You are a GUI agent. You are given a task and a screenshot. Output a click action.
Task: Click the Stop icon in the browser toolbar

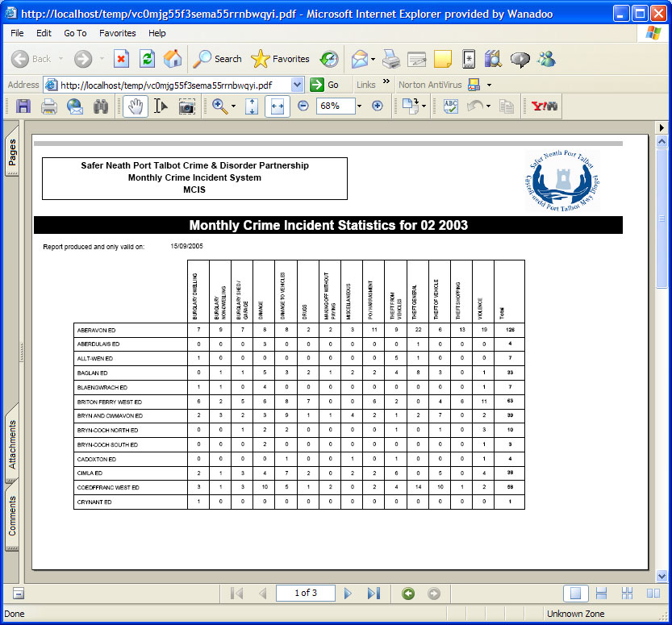click(x=121, y=59)
